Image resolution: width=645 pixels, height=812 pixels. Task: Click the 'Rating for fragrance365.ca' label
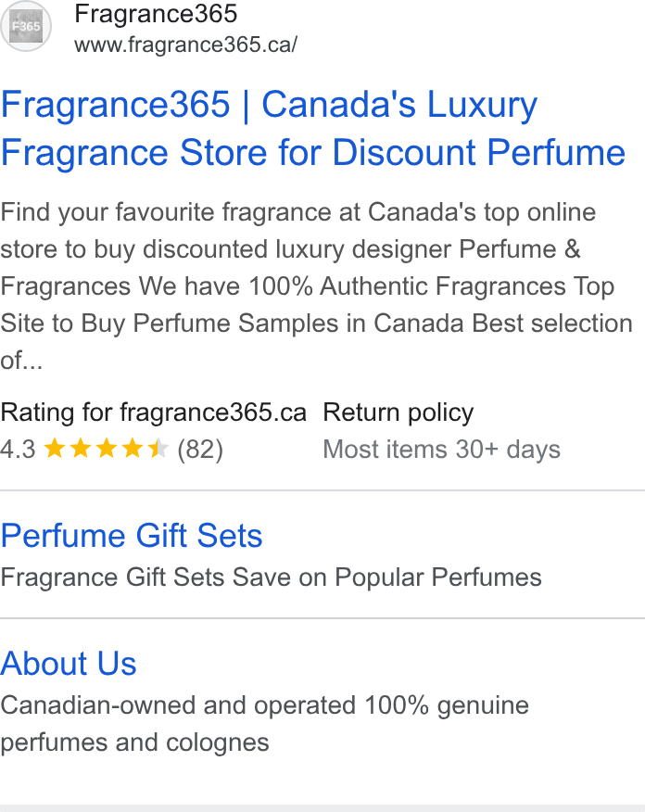pyautogui.click(x=153, y=412)
